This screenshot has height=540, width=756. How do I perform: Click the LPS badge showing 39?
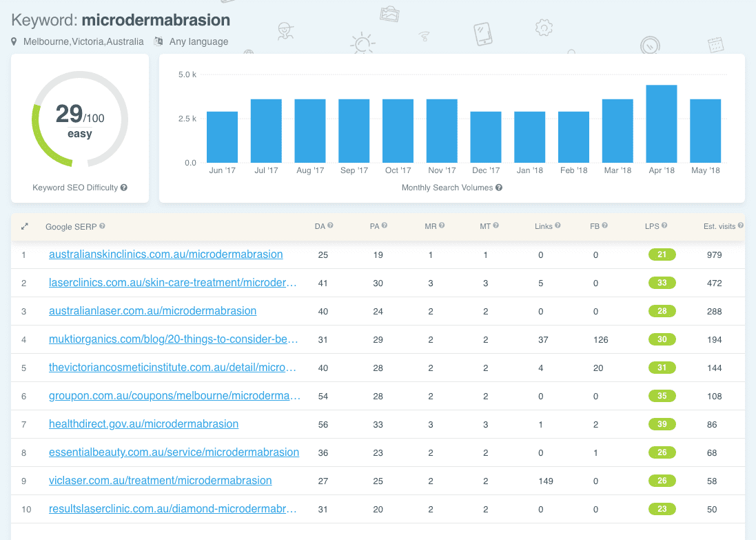tap(662, 424)
